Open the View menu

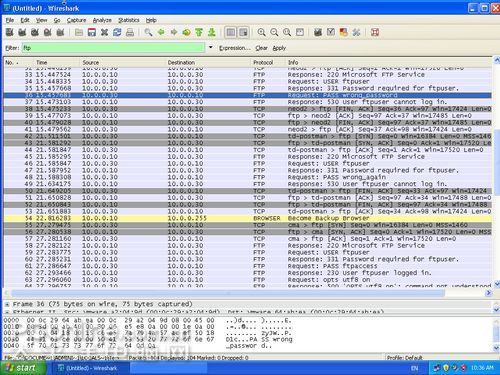coord(41,20)
